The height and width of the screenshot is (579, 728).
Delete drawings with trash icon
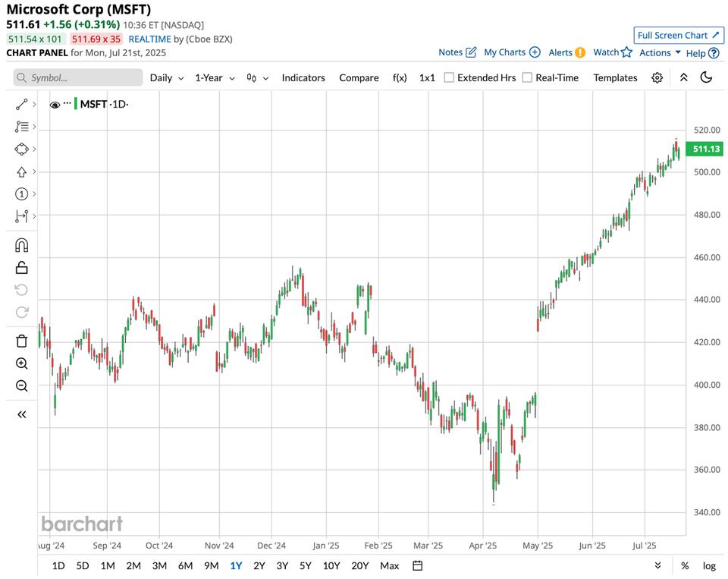(21, 341)
